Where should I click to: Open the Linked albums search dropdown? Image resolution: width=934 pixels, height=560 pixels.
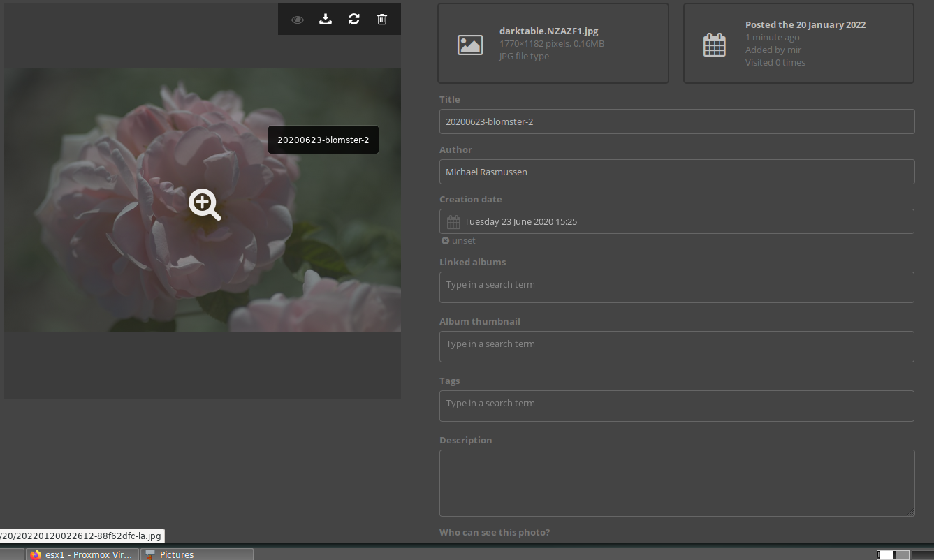[x=676, y=286]
